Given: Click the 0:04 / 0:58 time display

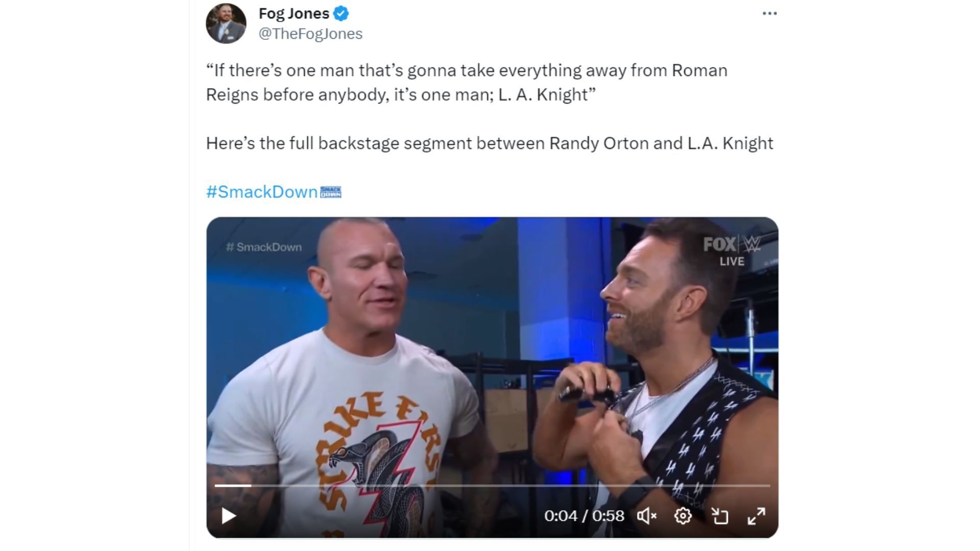Looking at the screenshot, I should [584, 516].
